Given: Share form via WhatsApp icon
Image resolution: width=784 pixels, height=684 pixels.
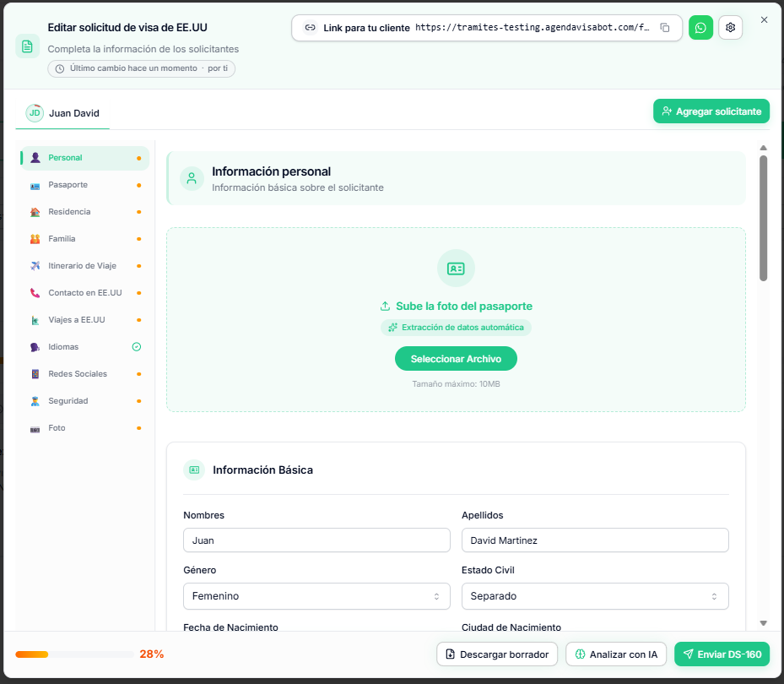Looking at the screenshot, I should [x=700, y=28].
